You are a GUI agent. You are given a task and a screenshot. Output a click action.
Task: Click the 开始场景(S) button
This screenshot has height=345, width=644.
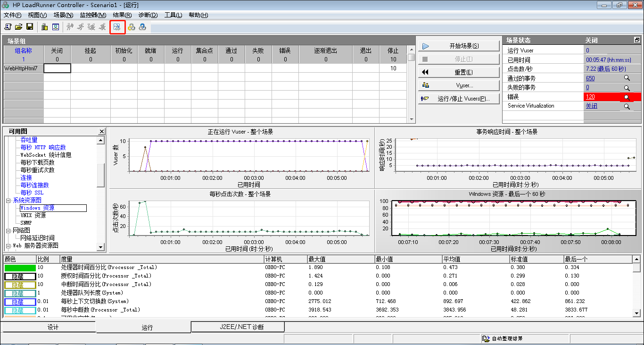coord(458,46)
